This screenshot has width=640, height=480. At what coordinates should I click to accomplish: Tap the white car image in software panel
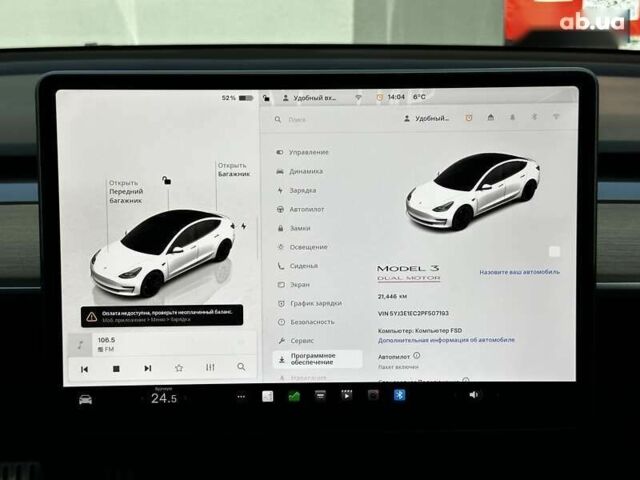473,192
